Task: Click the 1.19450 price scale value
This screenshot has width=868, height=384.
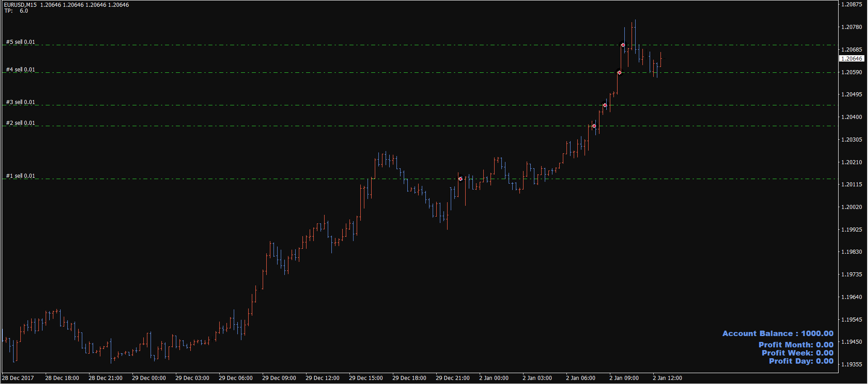Action: click(852, 342)
